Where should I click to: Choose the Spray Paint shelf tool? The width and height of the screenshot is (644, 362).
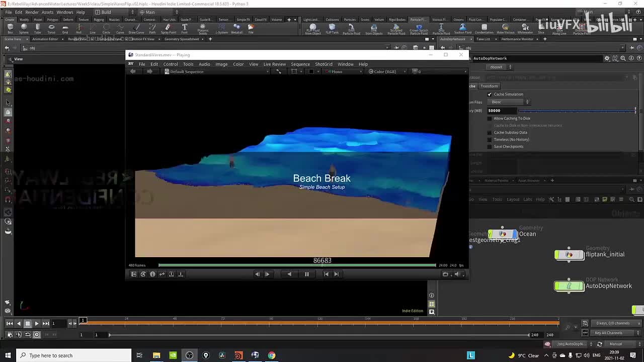[x=169, y=29]
